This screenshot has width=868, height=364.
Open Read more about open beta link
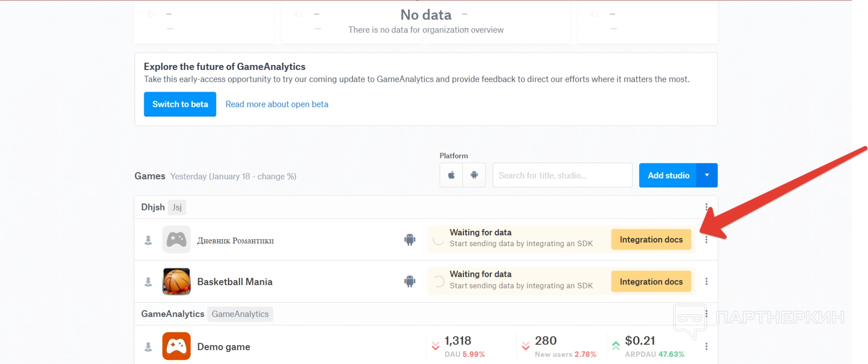pos(277,104)
